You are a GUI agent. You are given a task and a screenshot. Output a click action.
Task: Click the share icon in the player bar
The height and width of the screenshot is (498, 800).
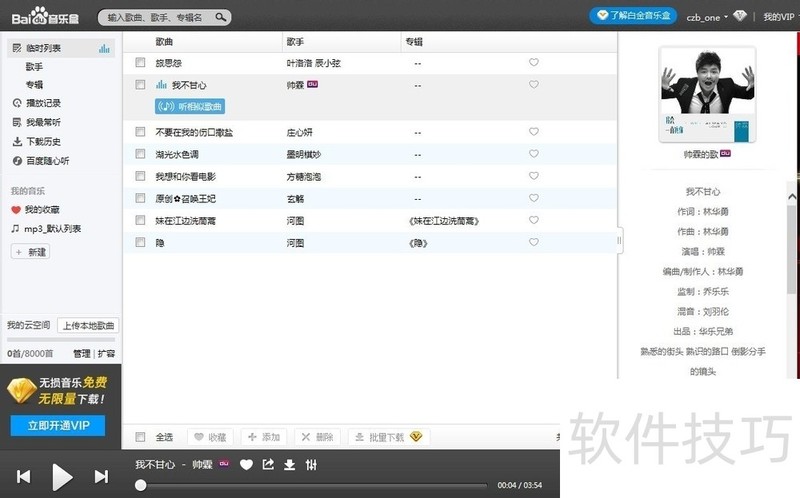(x=268, y=464)
